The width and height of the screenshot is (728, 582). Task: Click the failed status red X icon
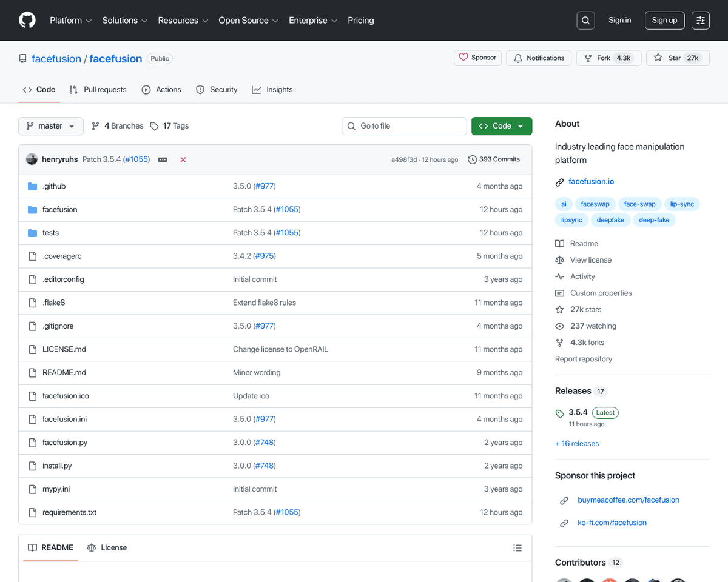(x=183, y=159)
